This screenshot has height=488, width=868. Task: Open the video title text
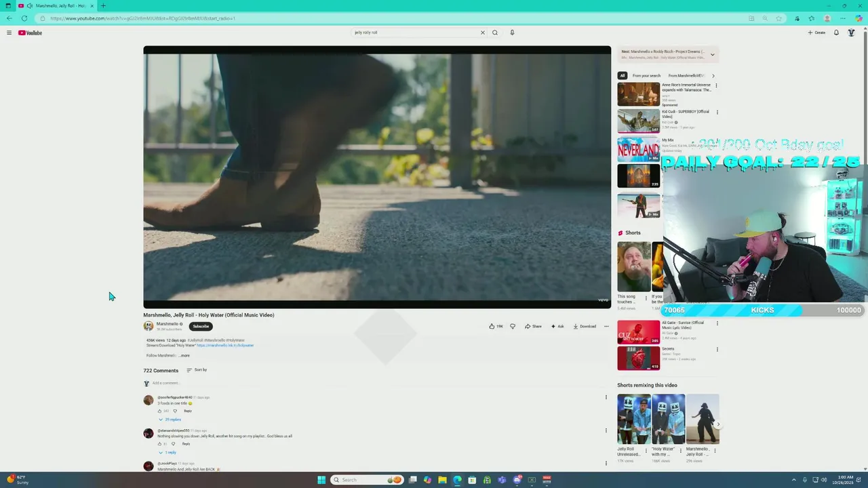click(209, 315)
